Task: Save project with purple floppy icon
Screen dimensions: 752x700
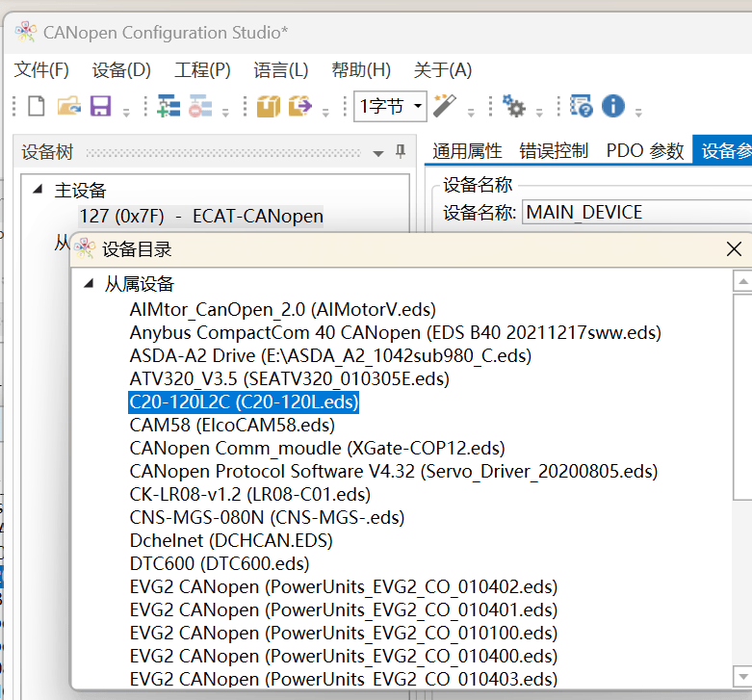Action: pos(101,106)
